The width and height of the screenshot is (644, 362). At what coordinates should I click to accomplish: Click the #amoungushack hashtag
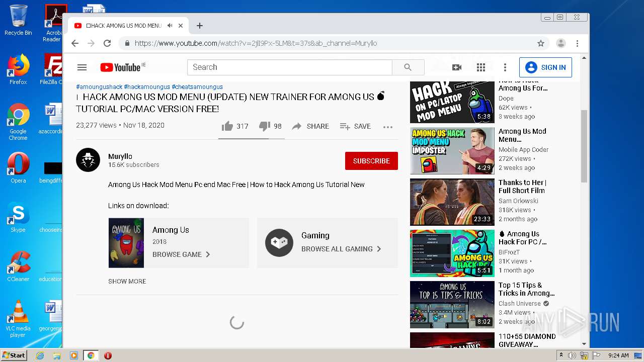[x=99, y=86]
